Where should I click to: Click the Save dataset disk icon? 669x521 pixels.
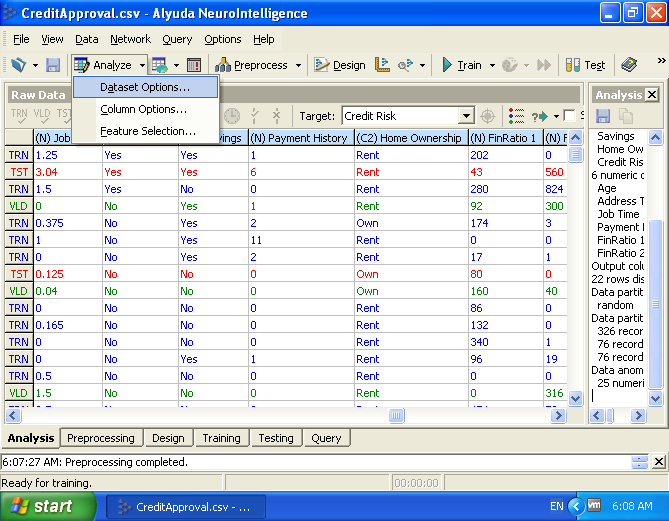(52, 65)
